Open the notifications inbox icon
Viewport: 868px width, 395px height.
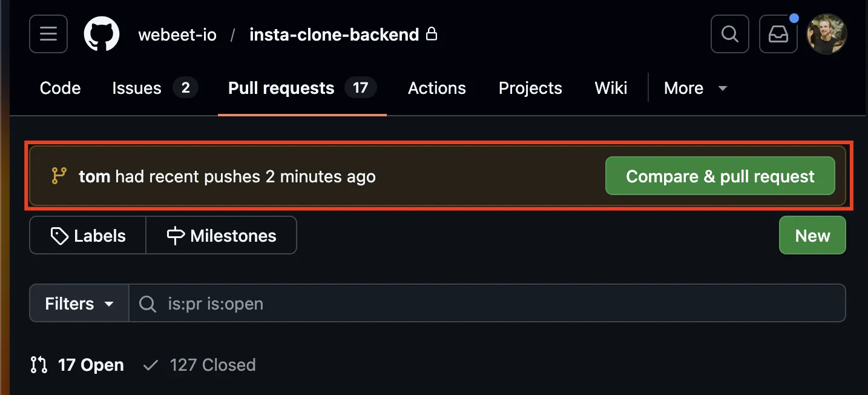[778, 34]
